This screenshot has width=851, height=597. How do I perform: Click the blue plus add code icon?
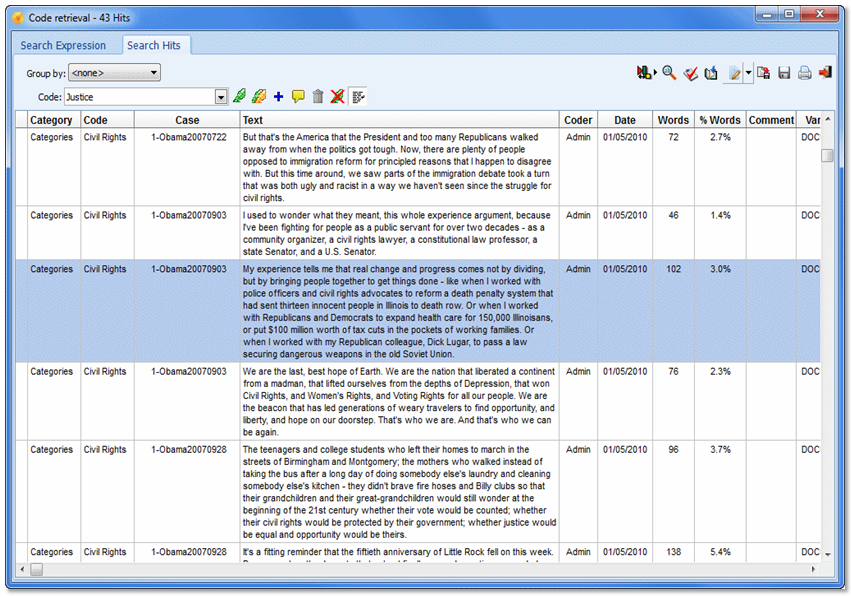(x=278, y=97)
